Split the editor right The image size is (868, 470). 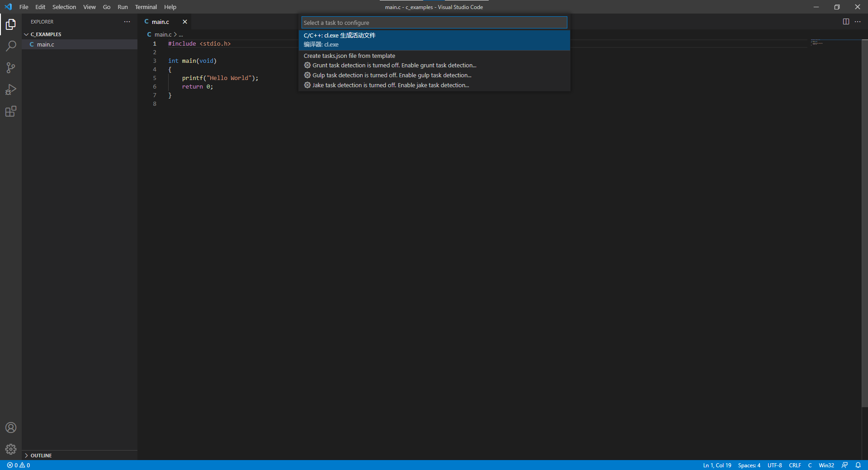(846, 22)
